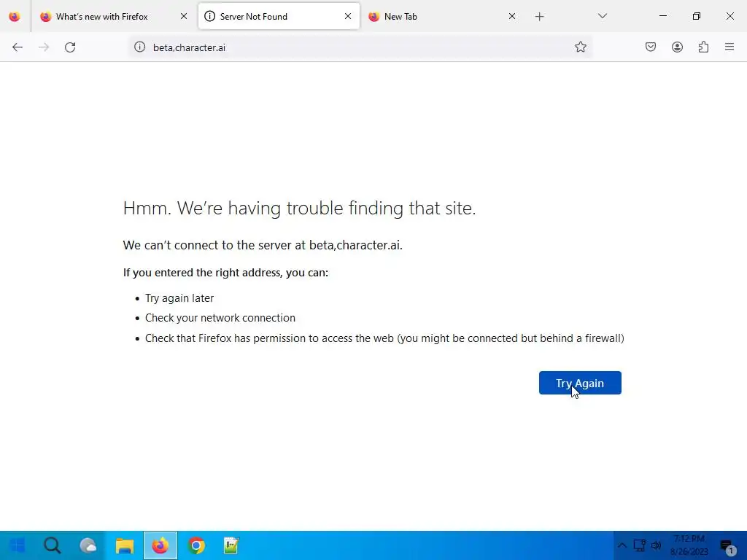Click the 'Check your network connection' bullet
The height and width of the screenshot is (560, 747).
[x=220, y=318]
